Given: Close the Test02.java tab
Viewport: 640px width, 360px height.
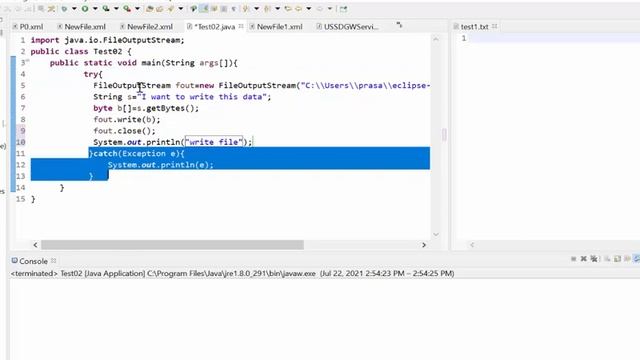Looking at the screenshot, I should tap(241, 26).
